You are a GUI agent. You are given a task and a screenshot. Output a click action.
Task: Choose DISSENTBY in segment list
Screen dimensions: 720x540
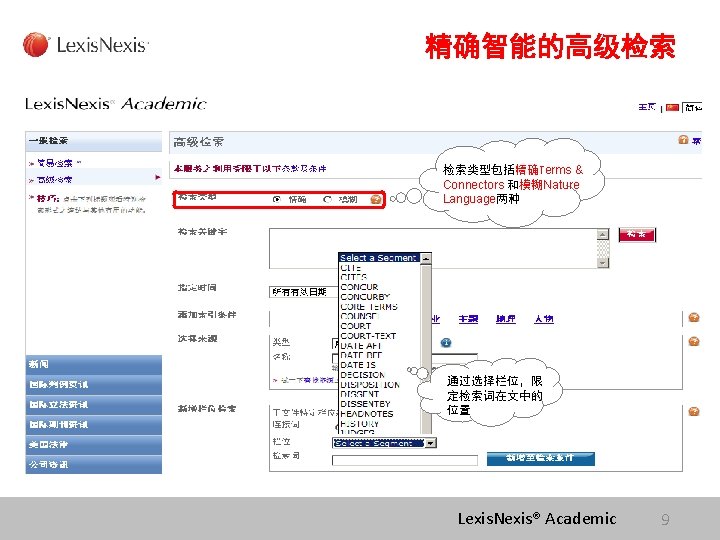point(366,404)
